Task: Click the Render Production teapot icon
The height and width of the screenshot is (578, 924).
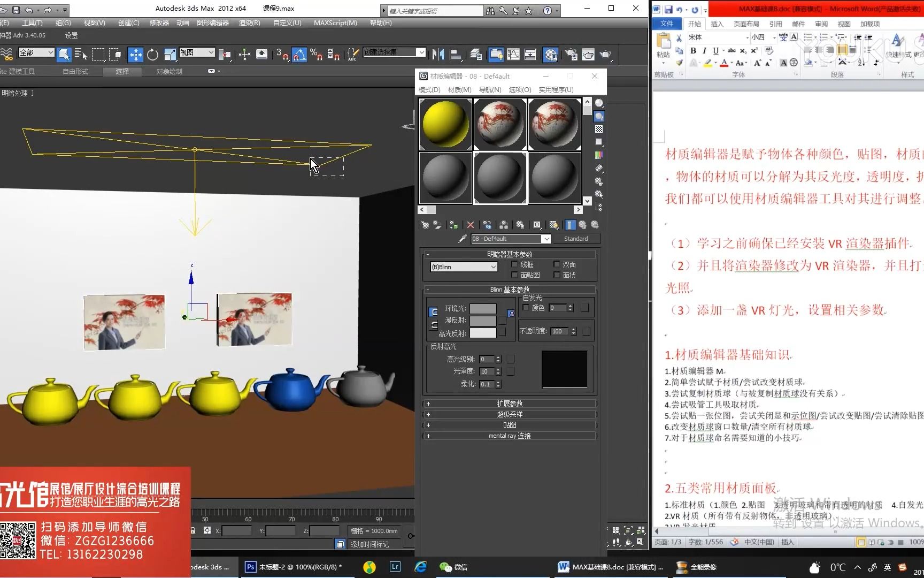Action: (x=605, y=55)
